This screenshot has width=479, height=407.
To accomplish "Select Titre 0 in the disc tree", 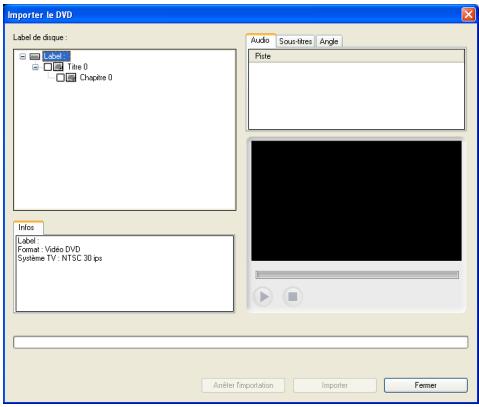I will click(x=77, y=67).
